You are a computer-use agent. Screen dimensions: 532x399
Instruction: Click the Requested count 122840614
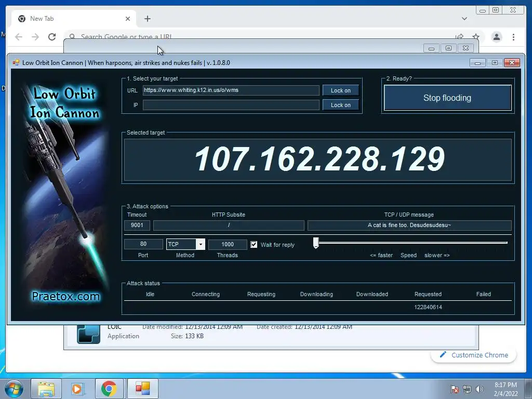click(428, 307)
